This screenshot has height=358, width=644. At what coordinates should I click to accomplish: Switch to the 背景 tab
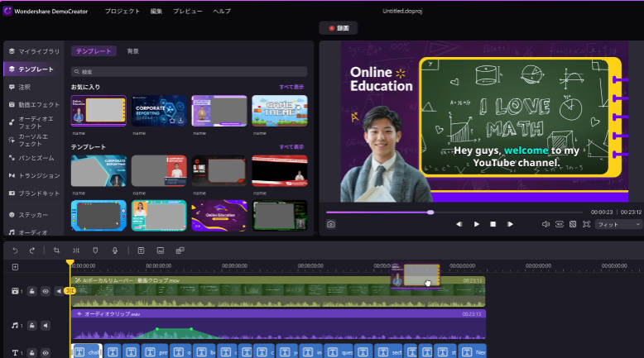(132, 51)
